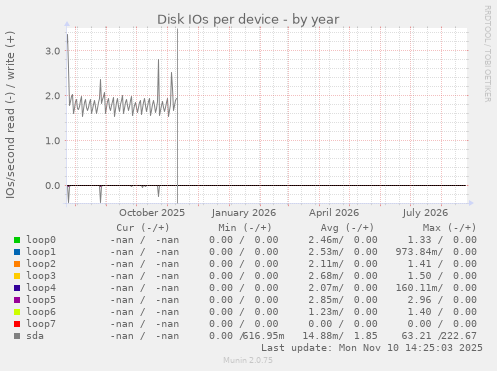
Task: Click the 'Cur (-/+)' column header
Action: (x=143, y=228)
